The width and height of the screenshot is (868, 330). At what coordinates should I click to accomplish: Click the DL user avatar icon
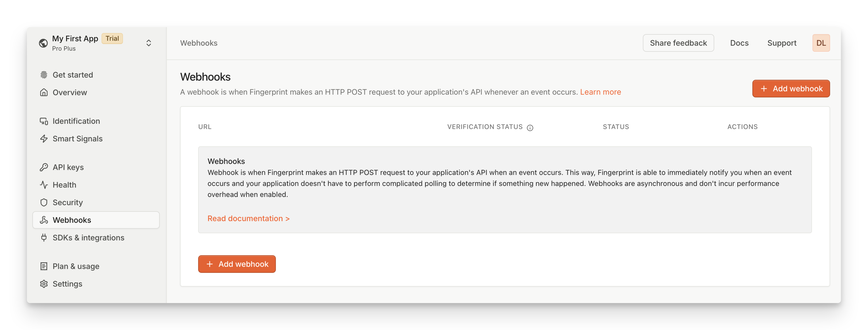tap(822, 43)
